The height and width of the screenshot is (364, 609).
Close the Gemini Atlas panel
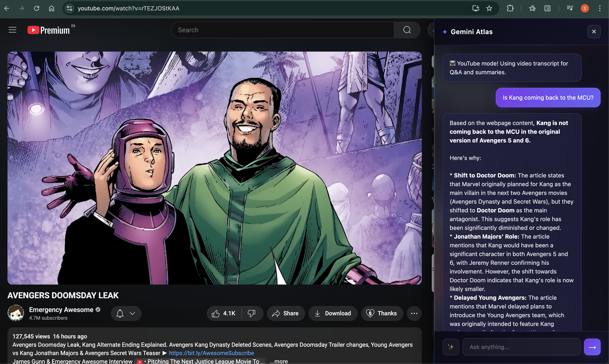coord(594,32)
